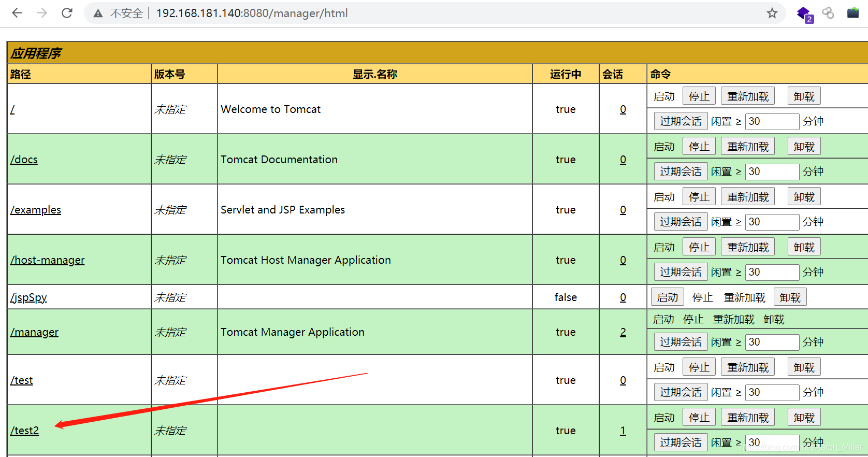Expire sessions for /examples application
Screen dimensions: 868x457
[x=681, y=222]
